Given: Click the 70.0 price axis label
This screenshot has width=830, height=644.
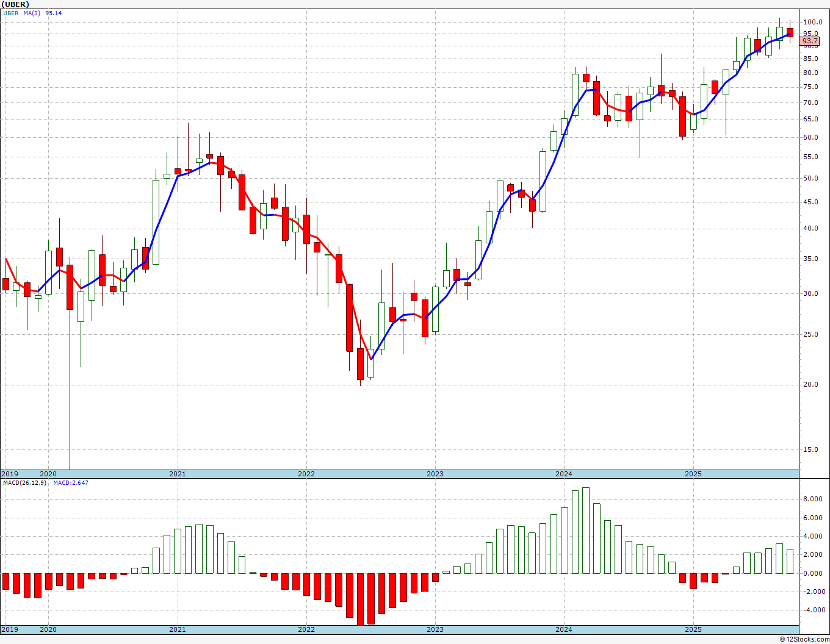Looking at the screenshot, I should click(x=810, y=103).
